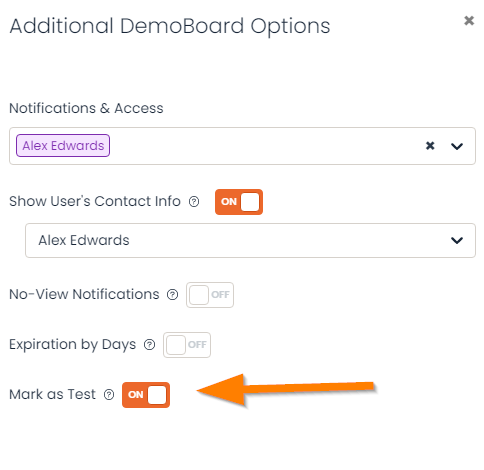Close the Additional DemoBoard Options dialog
Screen dimensions: 484x470
coord(469,21)
